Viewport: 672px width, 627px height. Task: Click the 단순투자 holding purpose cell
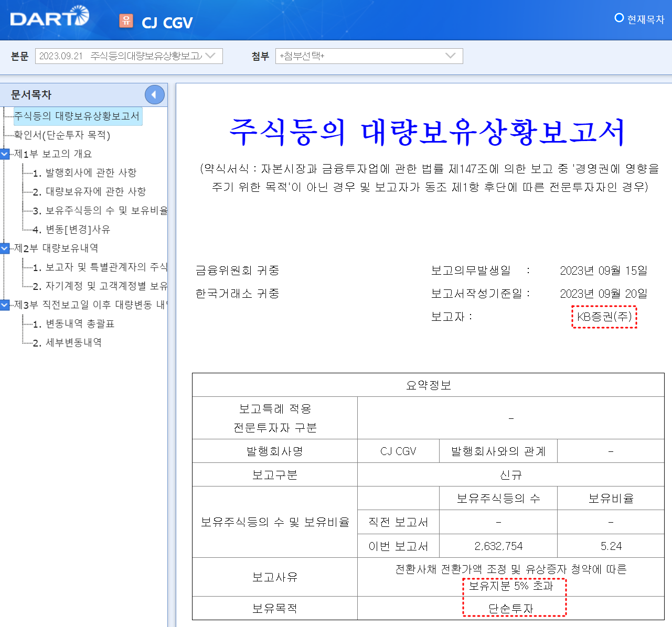pyautogui.click(x=511, y=609)
